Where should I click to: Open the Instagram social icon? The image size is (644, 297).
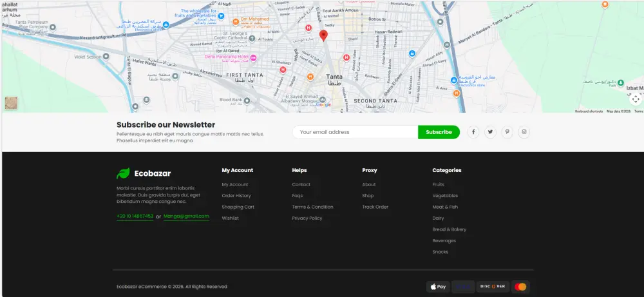point(524,132)
